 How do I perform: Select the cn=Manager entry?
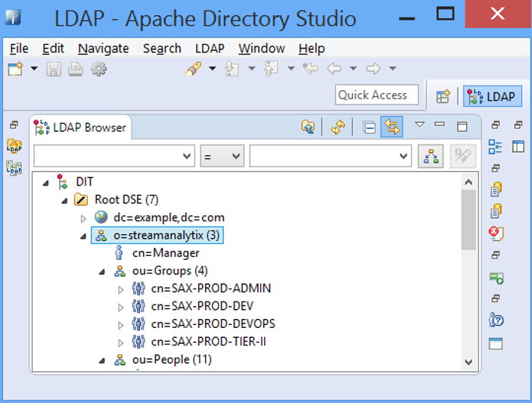165,253
